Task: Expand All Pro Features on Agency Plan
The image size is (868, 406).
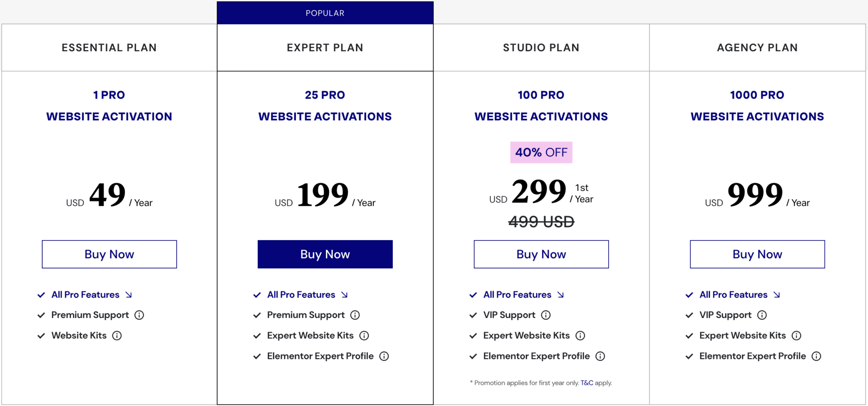Action: tap(733, 295)
